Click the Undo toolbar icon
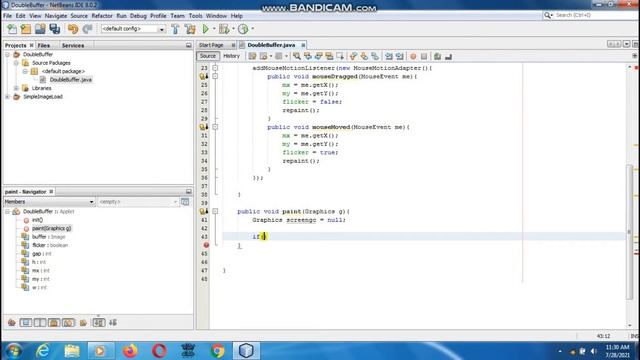Viewport: 640px width, 360px height. pos(73,29)
